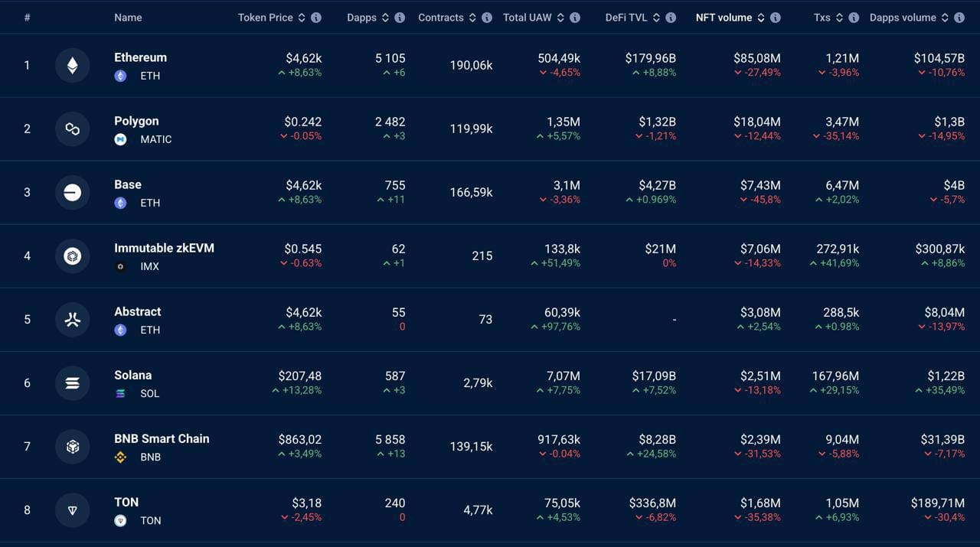Screen dimensions: 980x547
Task: Click sort arrows beside Dapps volume
Action: click(945, 18)
